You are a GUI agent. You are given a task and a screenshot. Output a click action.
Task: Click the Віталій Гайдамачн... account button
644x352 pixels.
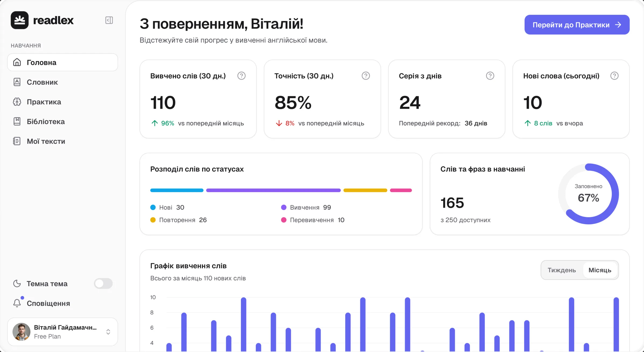(x=63, y=332)
